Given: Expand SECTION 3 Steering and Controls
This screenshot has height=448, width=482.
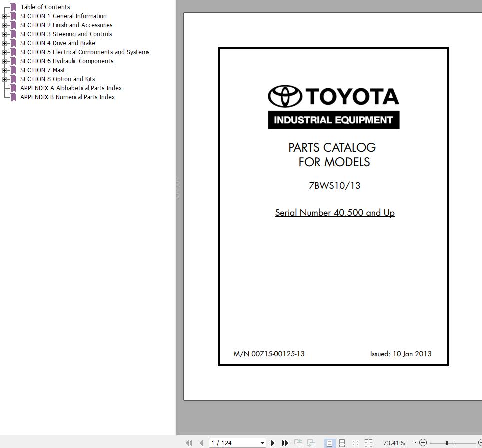Looking at the screenshot, I should click(x=4, y=34).
